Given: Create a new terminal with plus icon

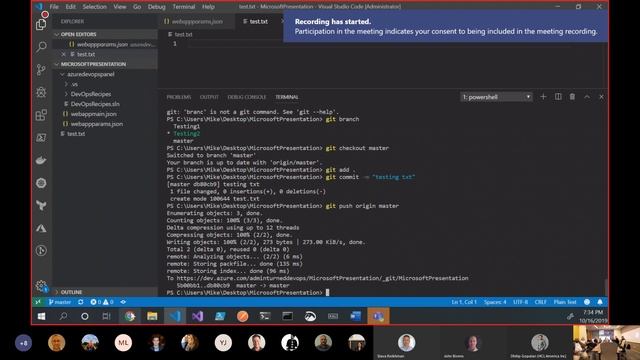Looking at the screenshot, I should click(x=543, y=97).
